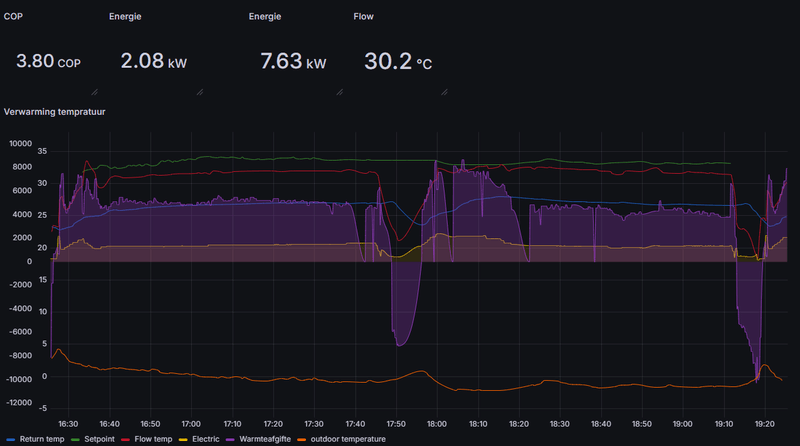Screen dimensions: 800x446
Task: Toggle the outdoor temperature legend series
Action: (x=348, y=439)
